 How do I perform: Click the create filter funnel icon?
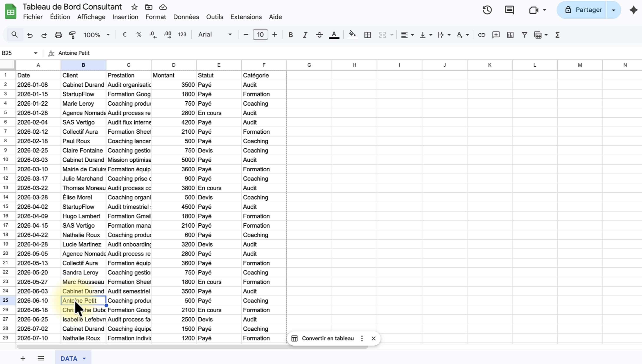pyautogui.click(x=524, y=35)
